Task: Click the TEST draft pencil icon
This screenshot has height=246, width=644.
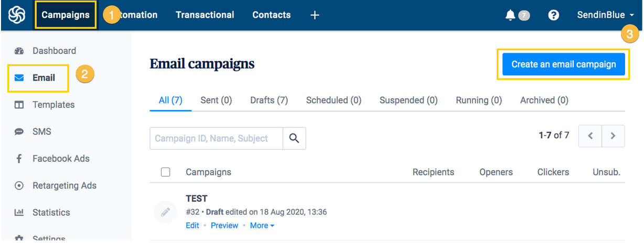Action: pyautogui.click(x=165, y=212)
